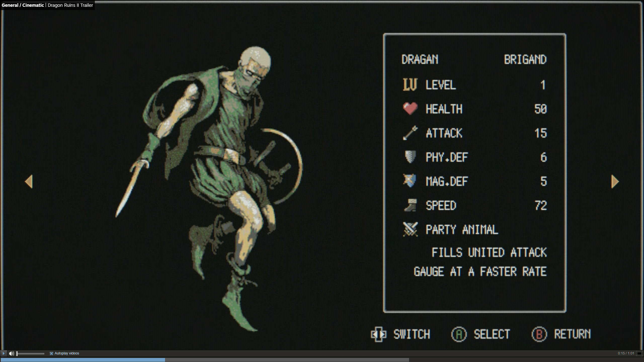
Task: Click the green A button icon
Action: point(459,334)
